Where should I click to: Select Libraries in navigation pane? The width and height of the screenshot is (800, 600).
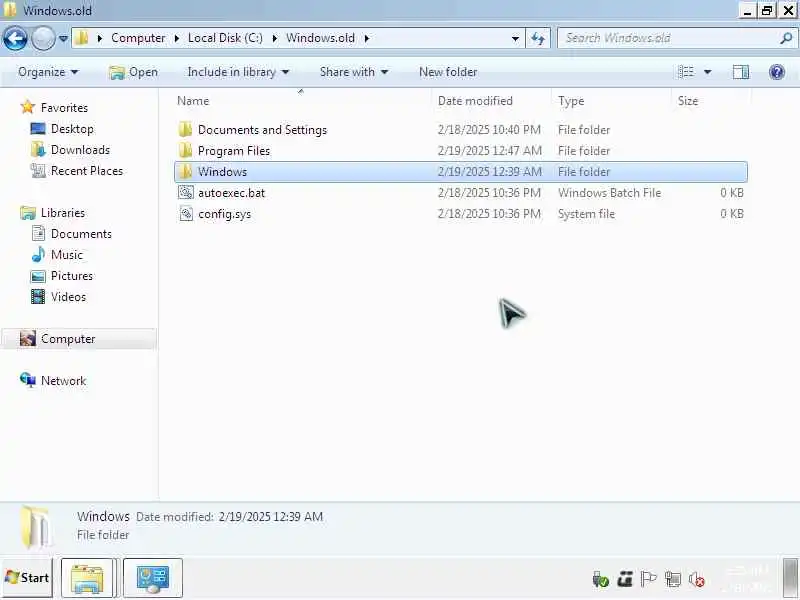pos(63,213)
